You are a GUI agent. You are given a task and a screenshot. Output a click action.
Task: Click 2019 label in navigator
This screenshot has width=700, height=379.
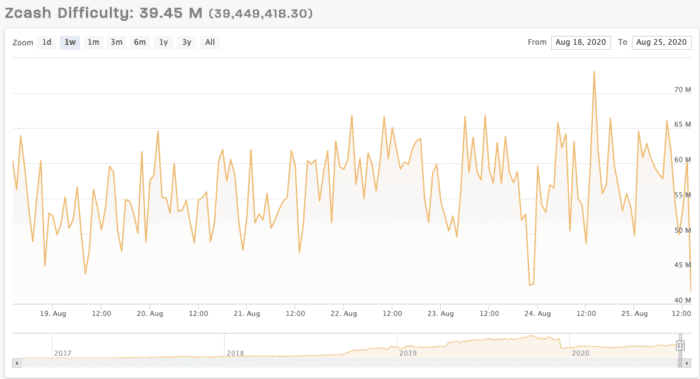pos(408,353)
